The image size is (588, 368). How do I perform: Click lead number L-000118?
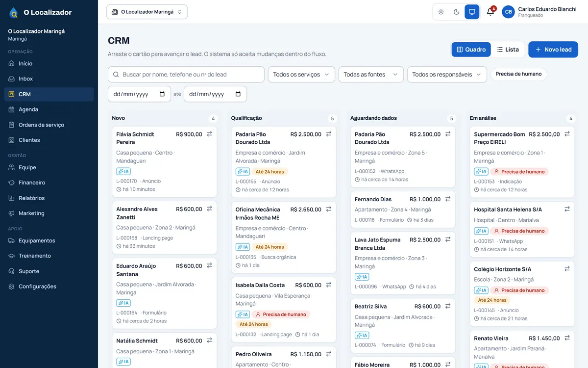365,220
